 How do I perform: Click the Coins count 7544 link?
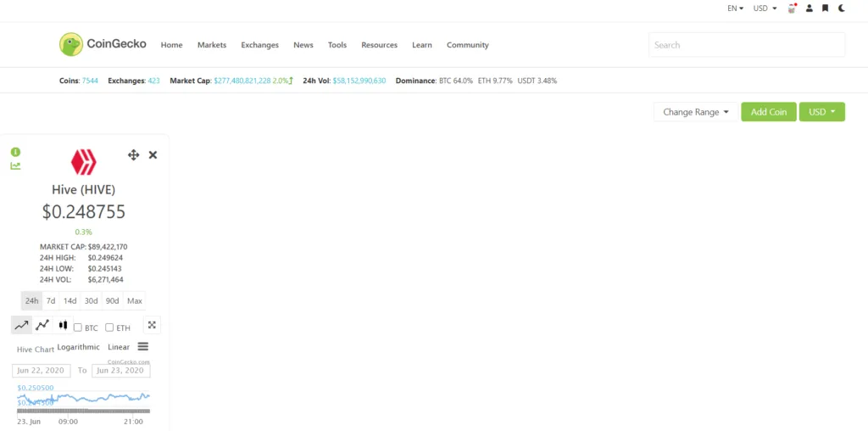click(x=90, y=81)
